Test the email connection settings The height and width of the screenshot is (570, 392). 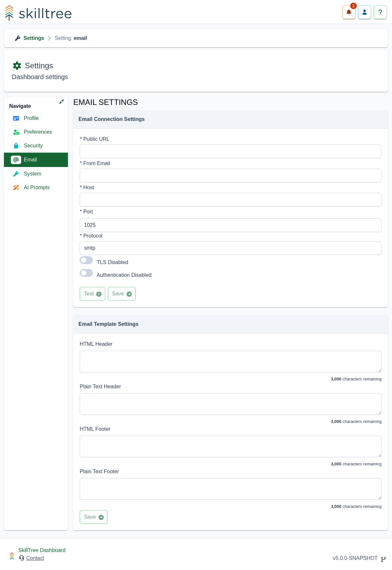pos(92,294)
